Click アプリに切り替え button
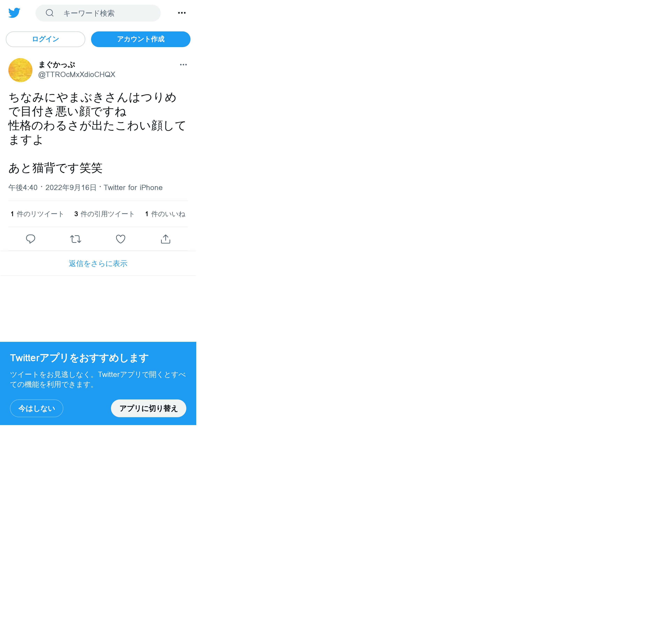 [x=148, y=408]
